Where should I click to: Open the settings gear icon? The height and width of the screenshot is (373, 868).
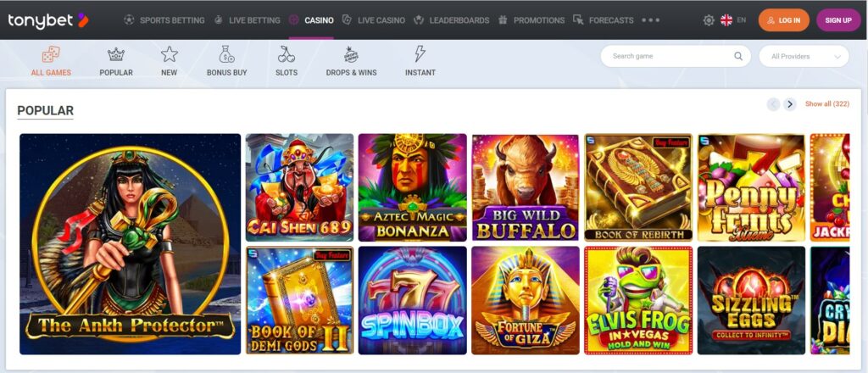[709, 20]
